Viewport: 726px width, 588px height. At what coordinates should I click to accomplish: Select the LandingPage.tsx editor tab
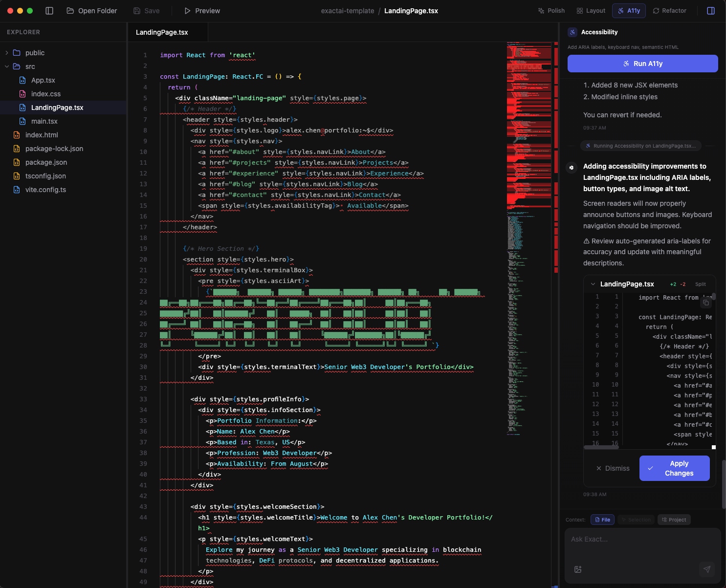(x=162, y=32)
